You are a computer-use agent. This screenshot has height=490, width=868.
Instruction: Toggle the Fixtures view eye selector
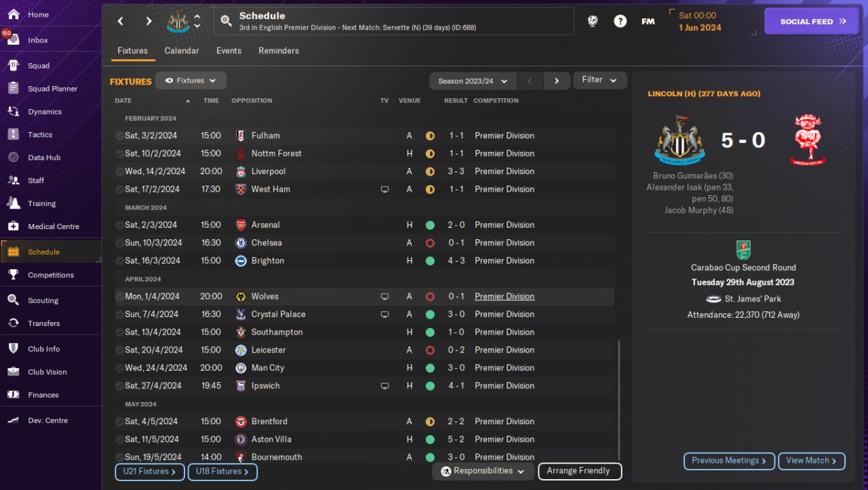pyautogui.click(x=191, y=81)
